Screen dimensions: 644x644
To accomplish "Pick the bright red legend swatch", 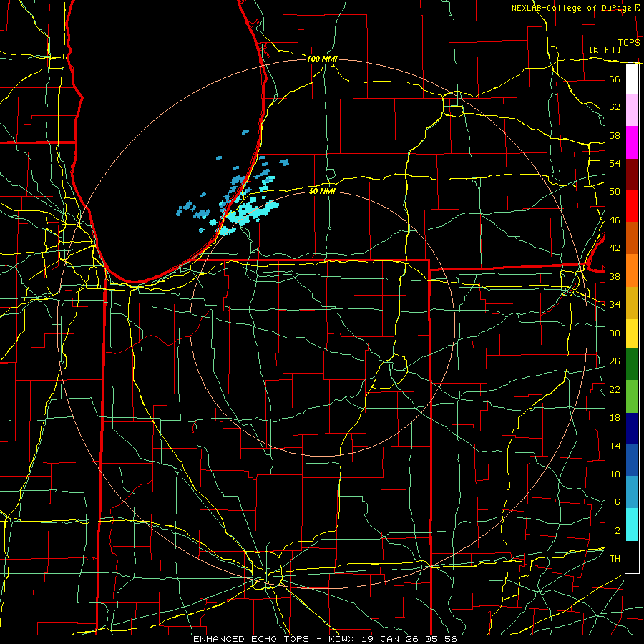I will (632, 206).
